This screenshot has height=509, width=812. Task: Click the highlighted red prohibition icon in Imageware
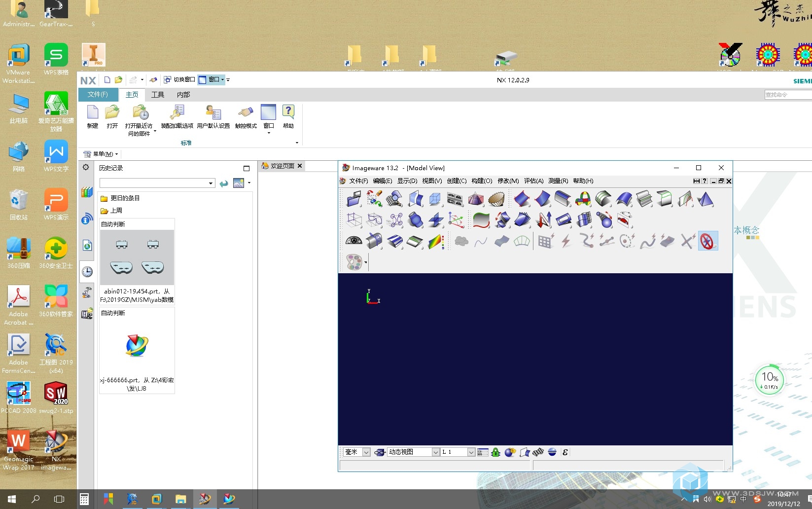point(708,241)
